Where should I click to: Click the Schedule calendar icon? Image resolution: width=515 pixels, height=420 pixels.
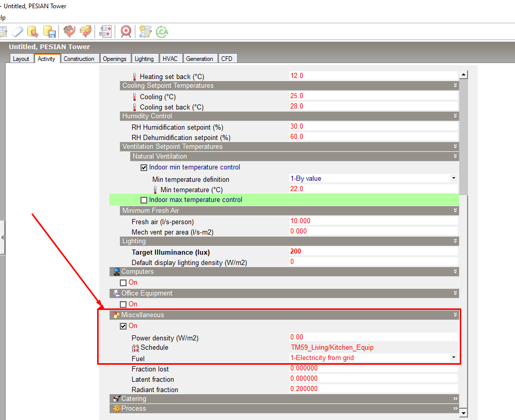tap(136, 348)
